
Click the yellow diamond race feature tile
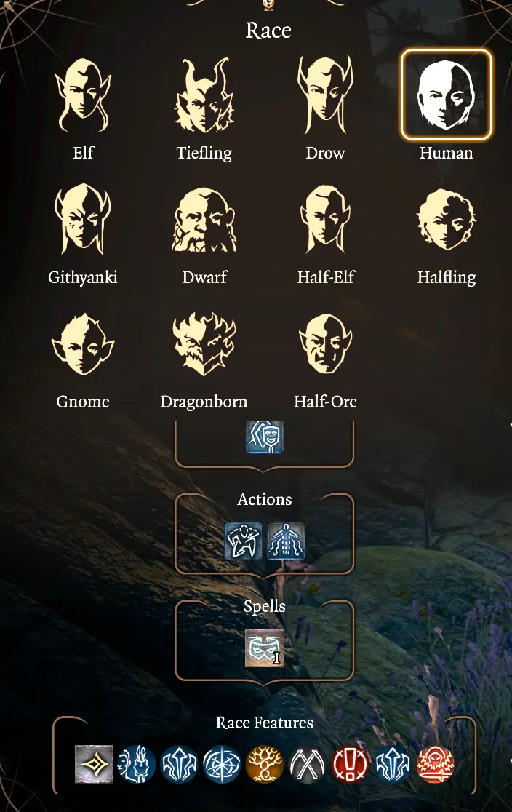pyautogui.click(x=94, y=765)
